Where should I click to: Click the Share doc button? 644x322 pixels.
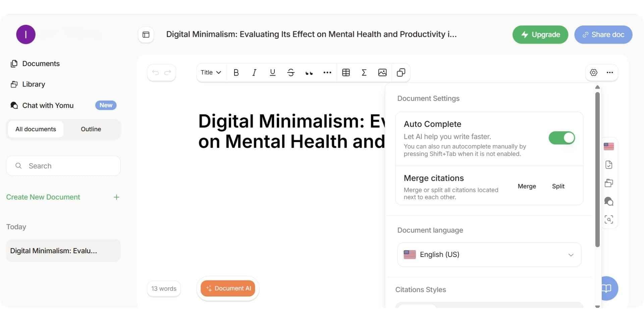coord(603,35)
